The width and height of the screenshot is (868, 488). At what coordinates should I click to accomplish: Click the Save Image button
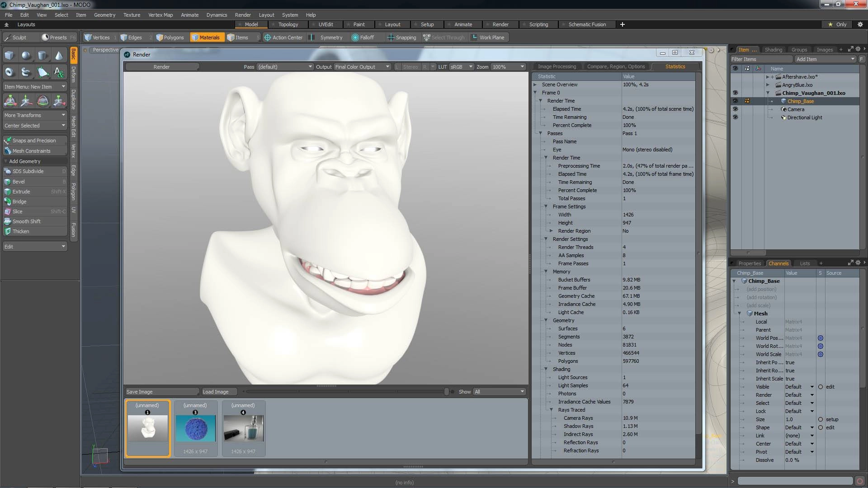[161, 392]
